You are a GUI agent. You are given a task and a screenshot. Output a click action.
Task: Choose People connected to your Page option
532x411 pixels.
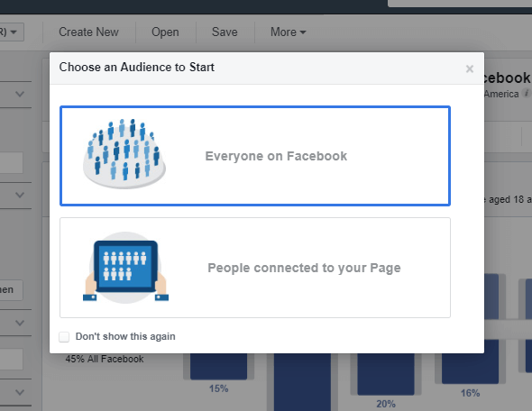coord(255,268)
